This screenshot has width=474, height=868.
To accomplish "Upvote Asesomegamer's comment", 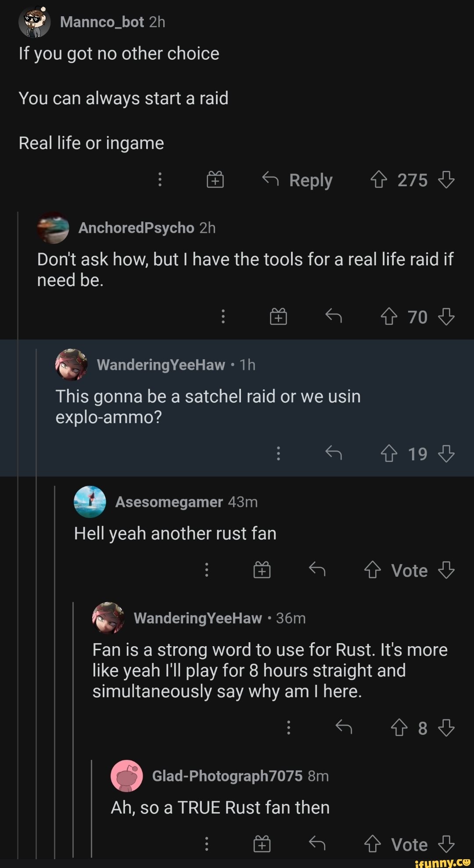I will [x=372, y=570].
